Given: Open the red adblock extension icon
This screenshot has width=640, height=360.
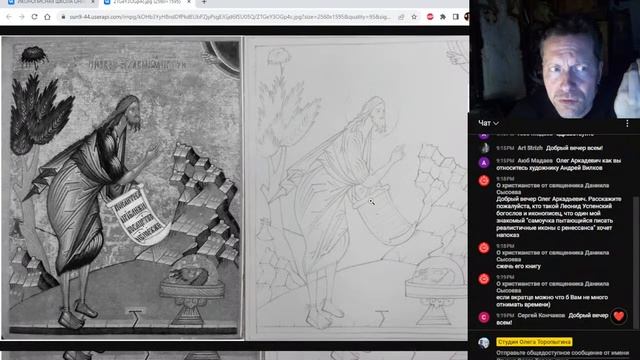Looking at the screenshot, I should tap(430, 17).
